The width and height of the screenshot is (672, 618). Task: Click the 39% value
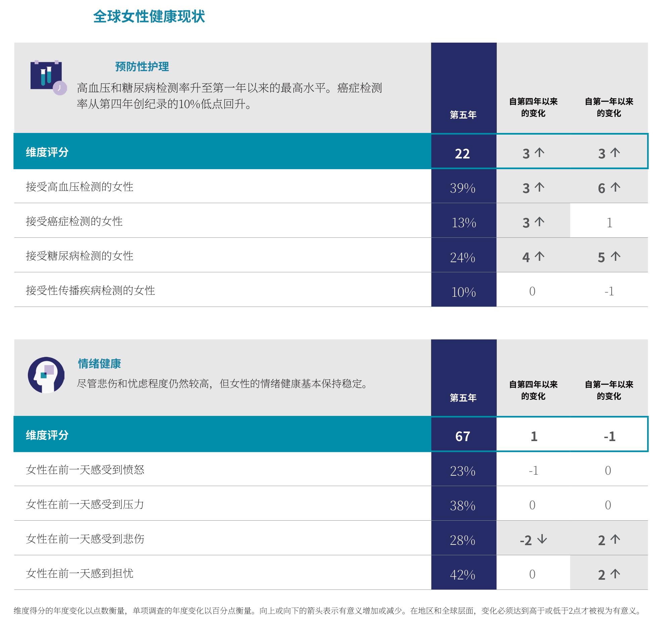click(463, 188)
